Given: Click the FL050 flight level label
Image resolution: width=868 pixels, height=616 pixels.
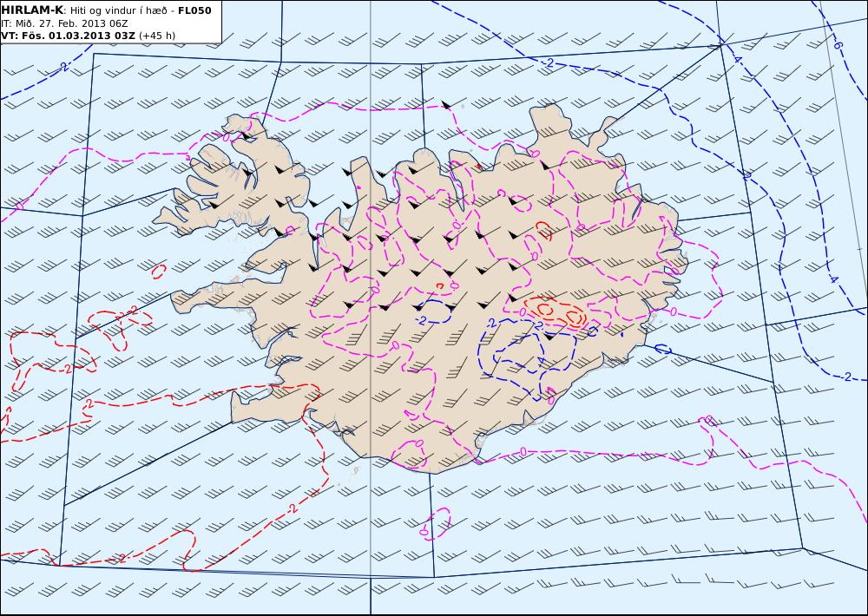Looking at the screenshot, I should click(x=194, y=10).
